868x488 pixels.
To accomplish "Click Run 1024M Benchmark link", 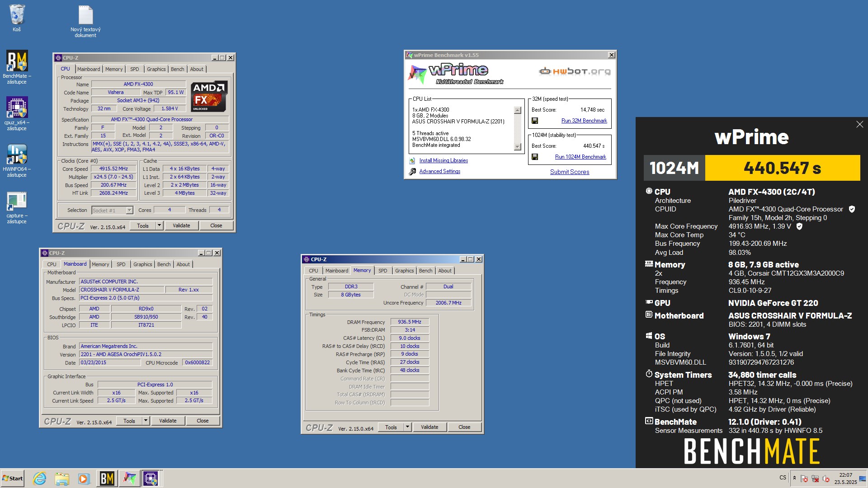I will (580, 157).
